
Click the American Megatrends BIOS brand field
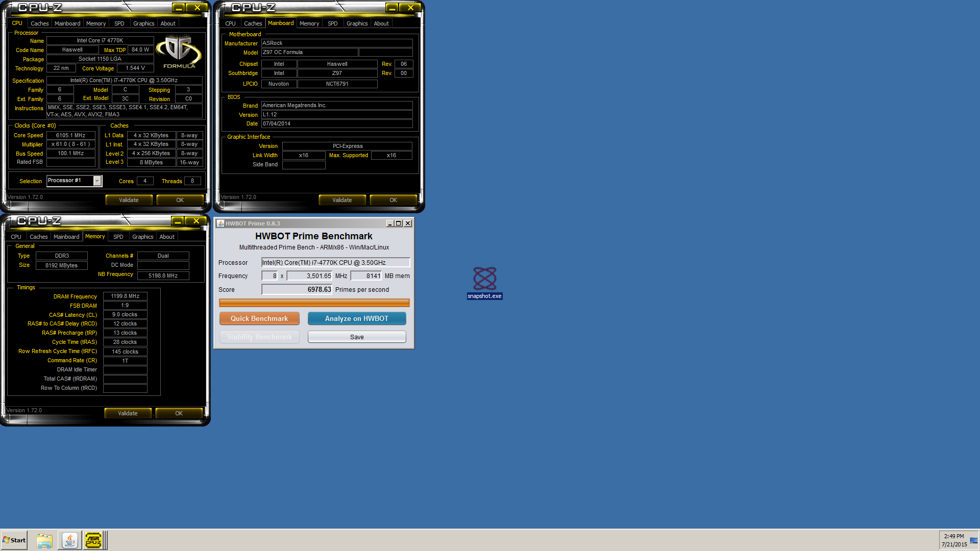[x=337, y=105]
